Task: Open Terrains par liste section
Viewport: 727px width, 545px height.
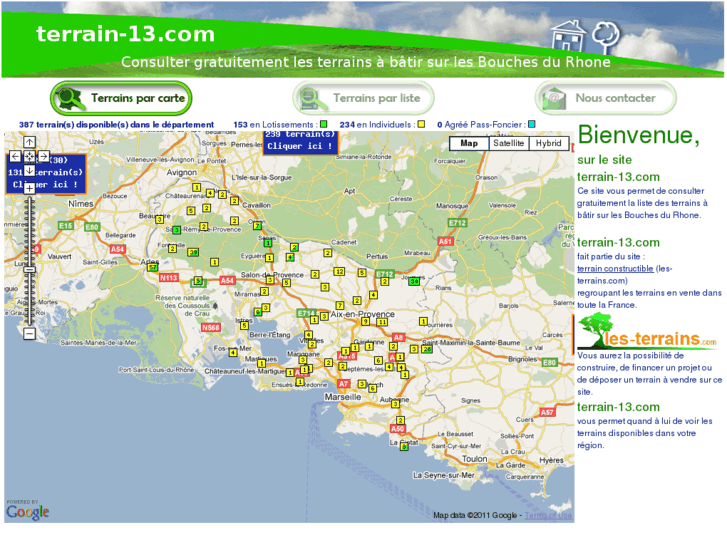Action: tap(363, 98)
